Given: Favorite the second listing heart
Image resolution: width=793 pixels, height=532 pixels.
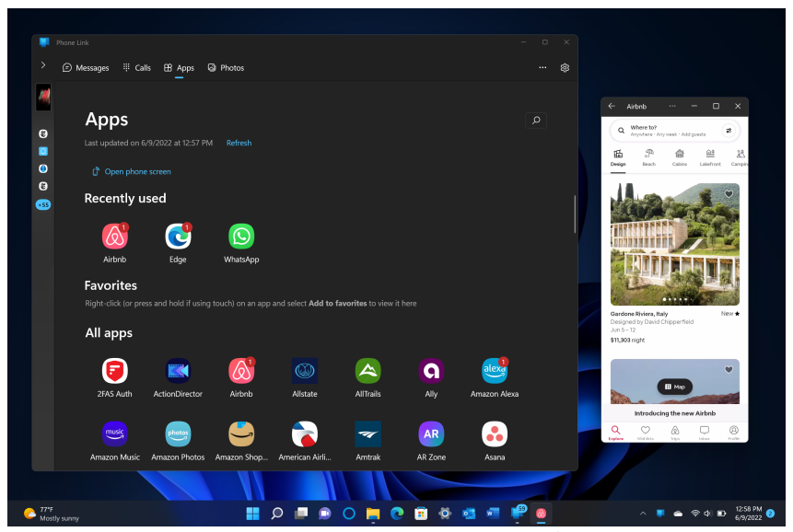Looking at the screenshot, I should pyautogui.click(x=729, y=369).
